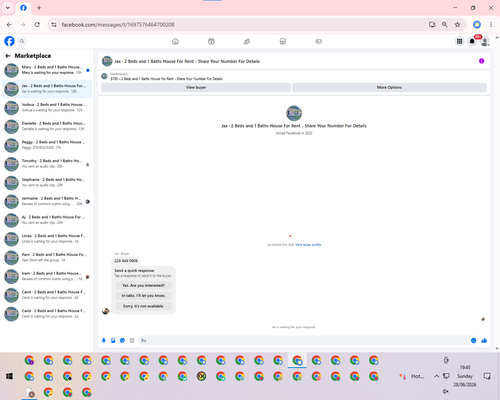
Task: Open the Windows notification center icon
Action: (x=487, y=376)
